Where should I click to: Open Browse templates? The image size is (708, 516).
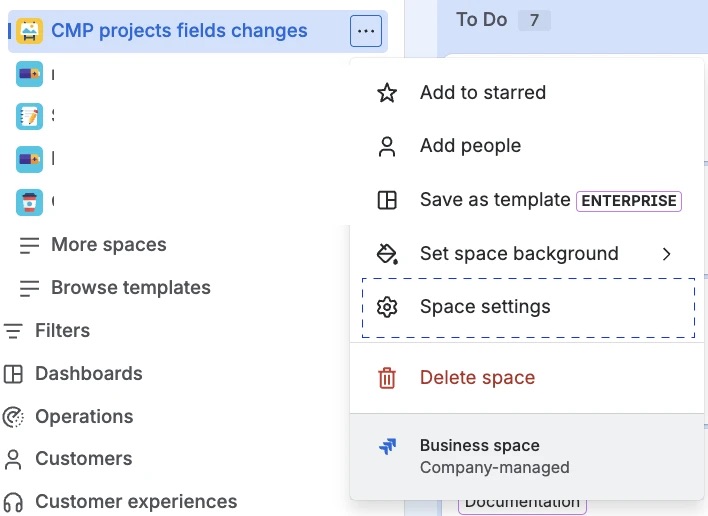tap(130, 288)
